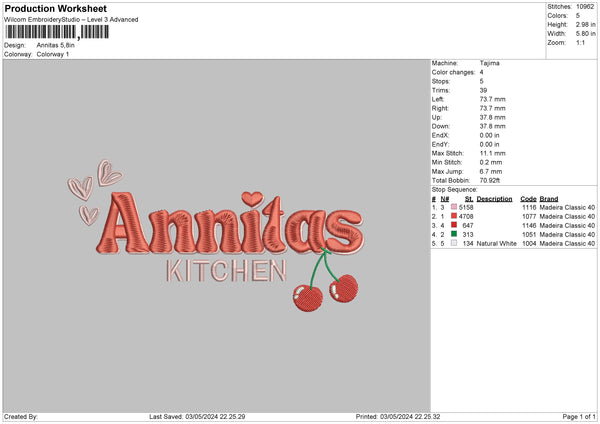Viewport: 600px width, 424px height.
Task: Click the Natural White swatch for code 1004
Action: click(454, 243)
